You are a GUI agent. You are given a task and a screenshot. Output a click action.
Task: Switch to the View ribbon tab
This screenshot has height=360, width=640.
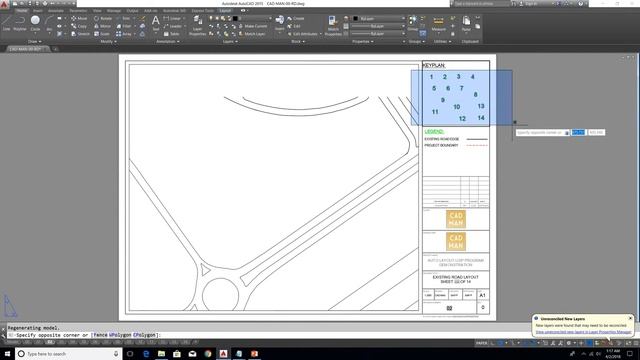(97, 11)
